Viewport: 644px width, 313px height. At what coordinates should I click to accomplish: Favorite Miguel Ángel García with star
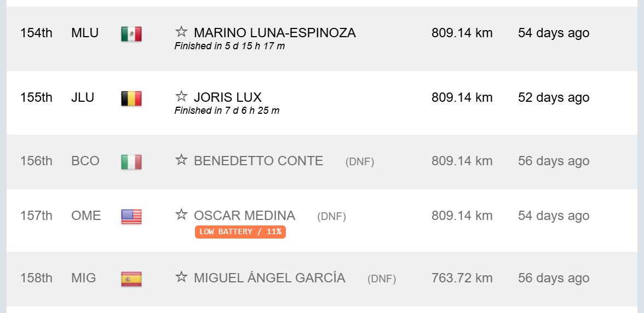point(181,277)
